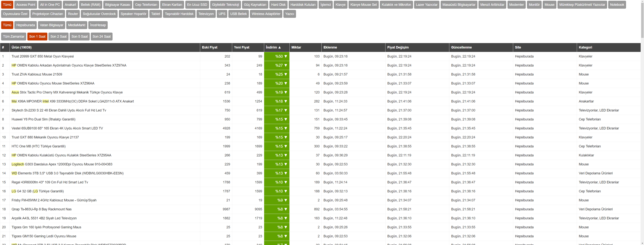Choose the Anakart category button
Image resolution: width=644 pixels, height=245 pixels.
[70, 5]
